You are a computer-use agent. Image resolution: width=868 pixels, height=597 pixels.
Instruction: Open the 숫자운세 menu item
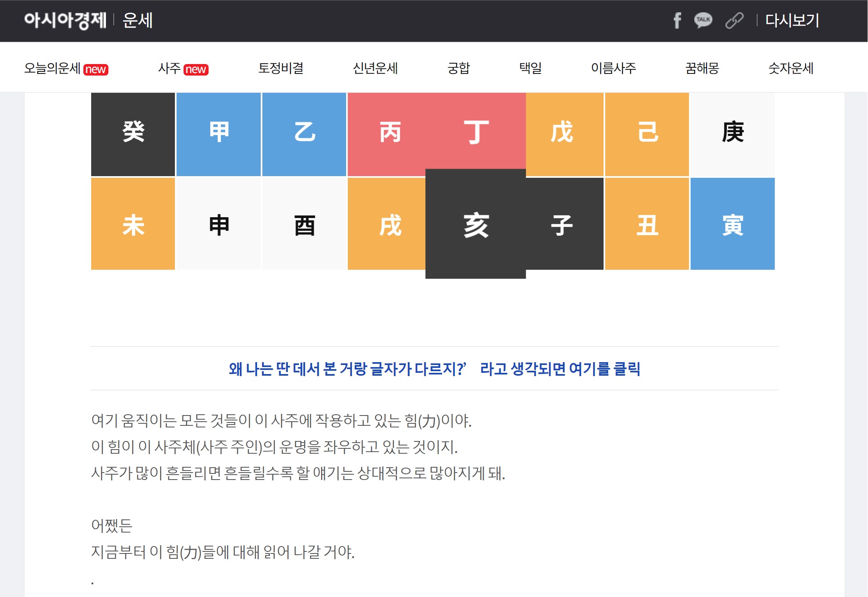pyautogui.click(x=791, y=68)
